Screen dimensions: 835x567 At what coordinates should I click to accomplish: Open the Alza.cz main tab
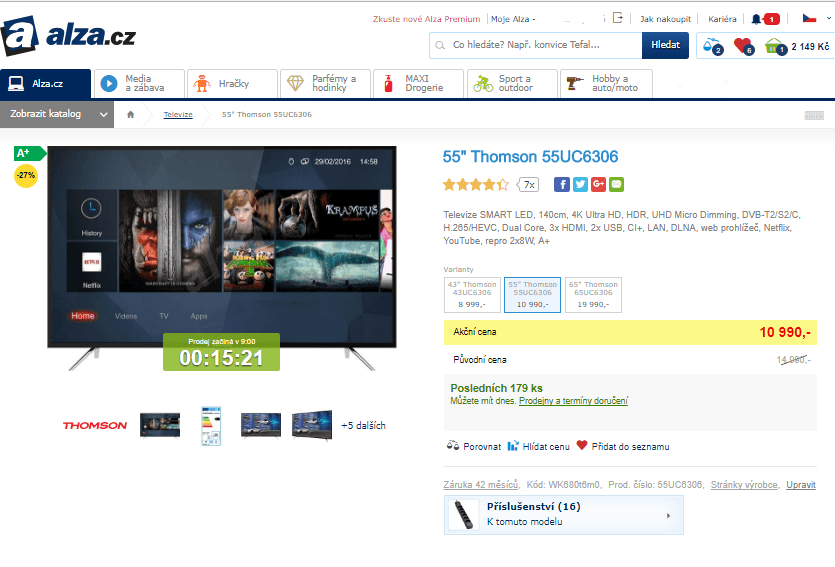click(x=46, y=84)
